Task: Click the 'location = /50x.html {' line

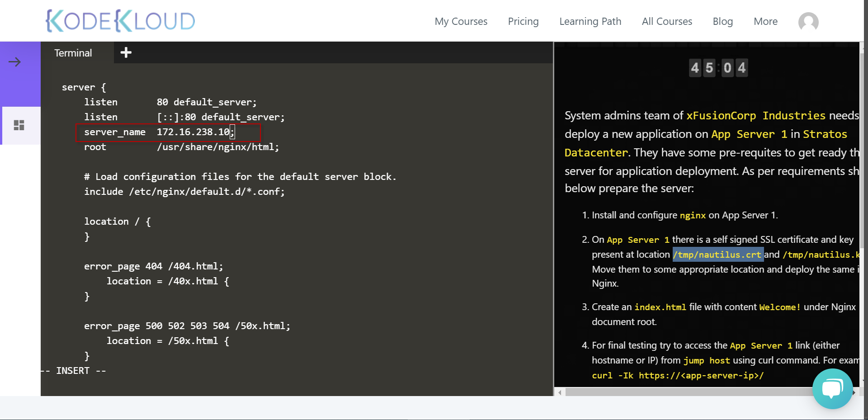Action: (168, 341)
